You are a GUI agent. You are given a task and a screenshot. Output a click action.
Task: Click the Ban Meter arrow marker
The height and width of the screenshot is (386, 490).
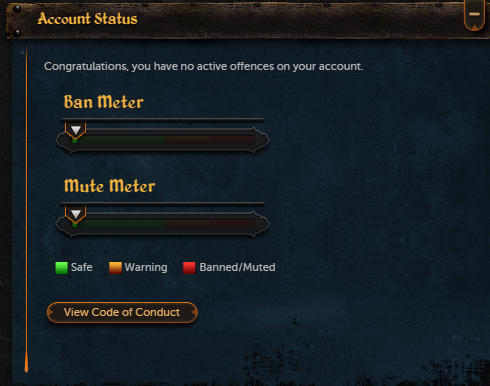point(76,130)
